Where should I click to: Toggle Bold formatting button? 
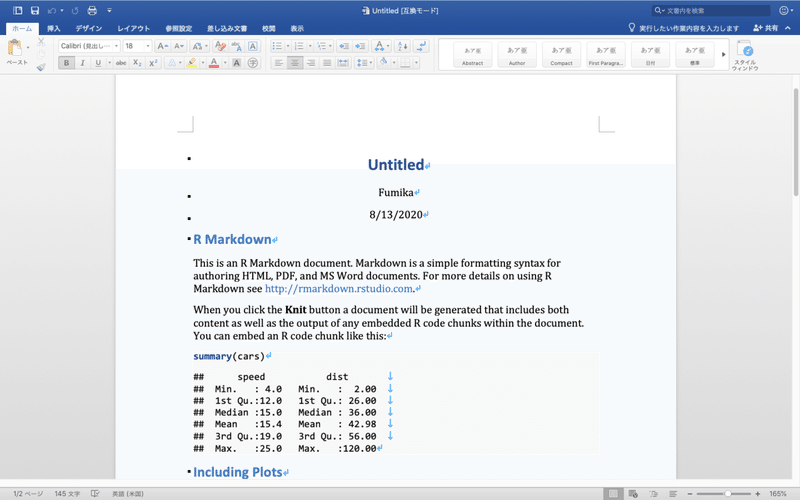(66, 63)
